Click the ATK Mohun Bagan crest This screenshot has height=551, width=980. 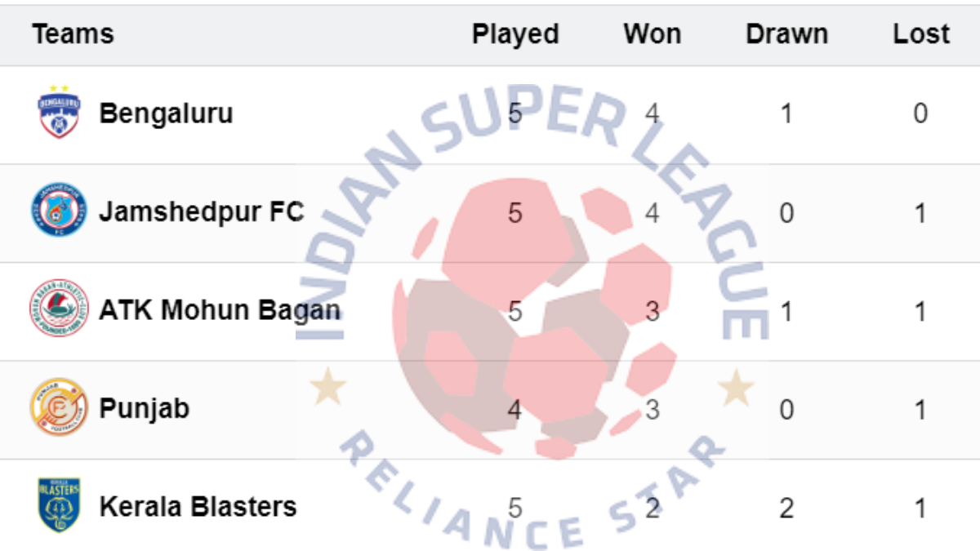[59, 309]
